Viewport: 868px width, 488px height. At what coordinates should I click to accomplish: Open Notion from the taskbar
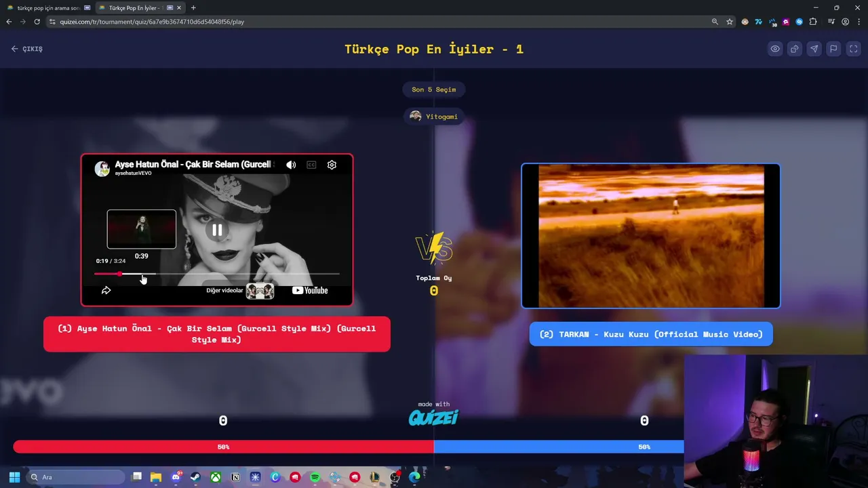coord(235,477)
